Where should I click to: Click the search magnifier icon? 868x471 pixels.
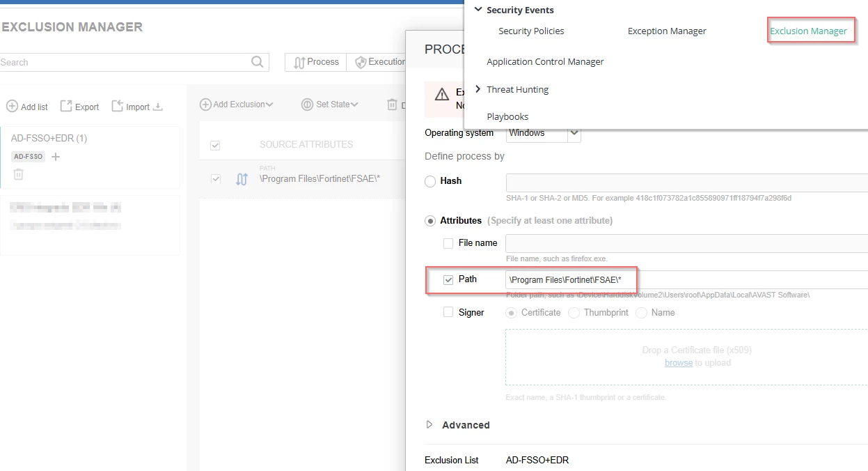pos(258,62)
